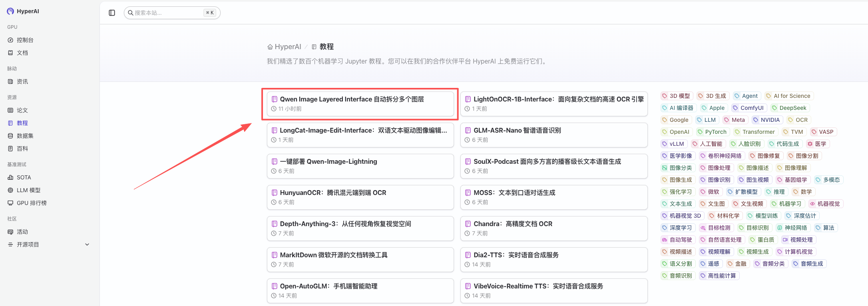Open 一键部署 Qwen-Image-Lightning tutorial

(x=360, y=166)
